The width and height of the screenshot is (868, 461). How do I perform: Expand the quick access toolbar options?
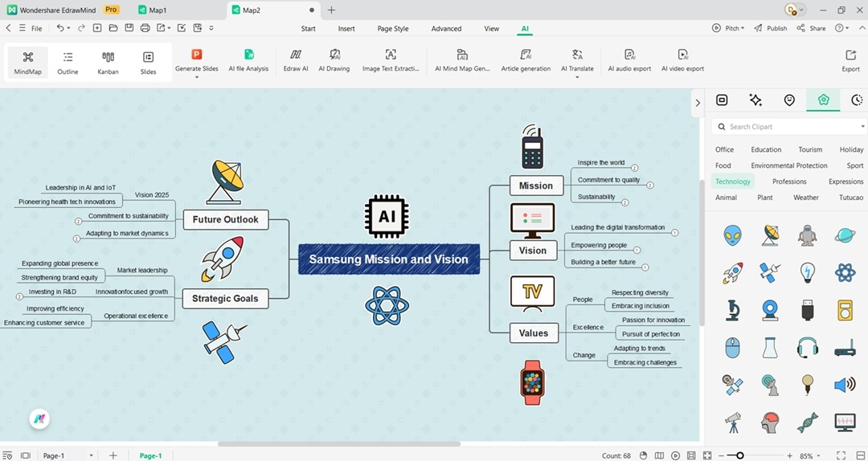pyautogui.click(x=211, y=28)
